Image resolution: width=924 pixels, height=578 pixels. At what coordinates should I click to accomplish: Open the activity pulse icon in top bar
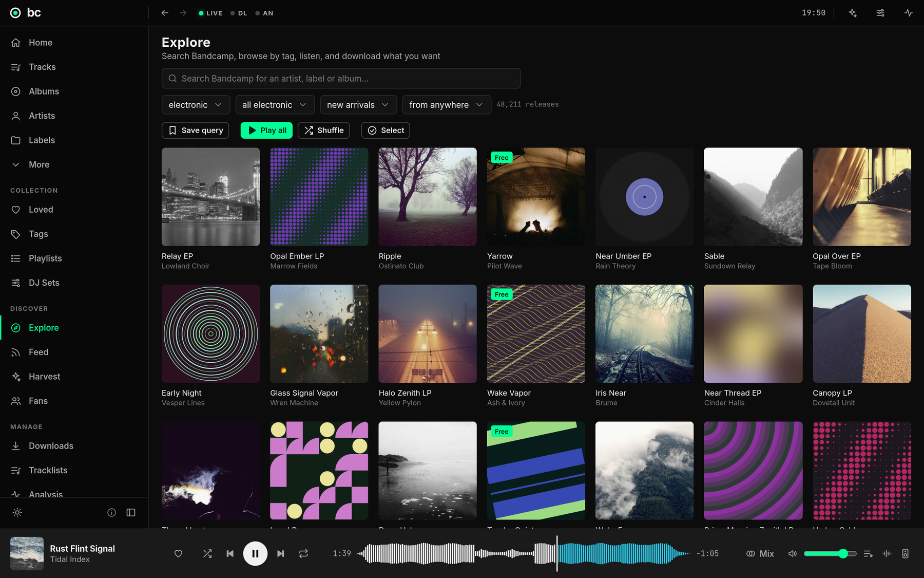point(909,13)
